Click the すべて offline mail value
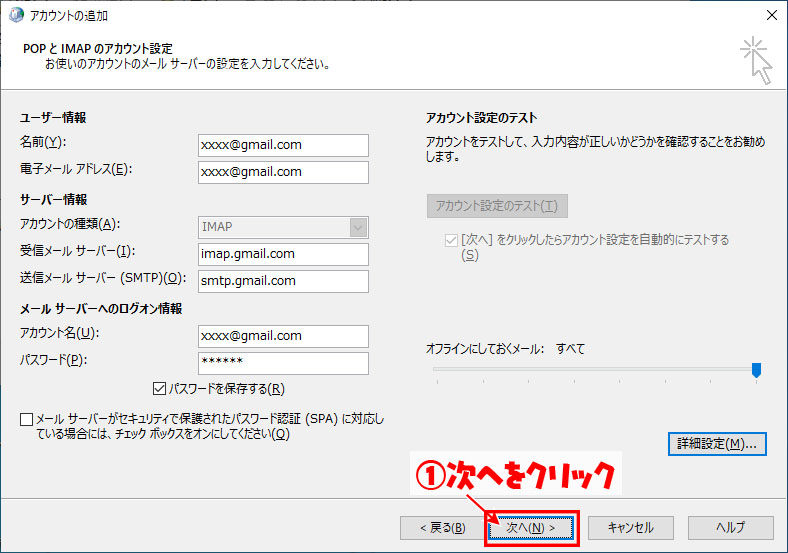 [570, 349]
